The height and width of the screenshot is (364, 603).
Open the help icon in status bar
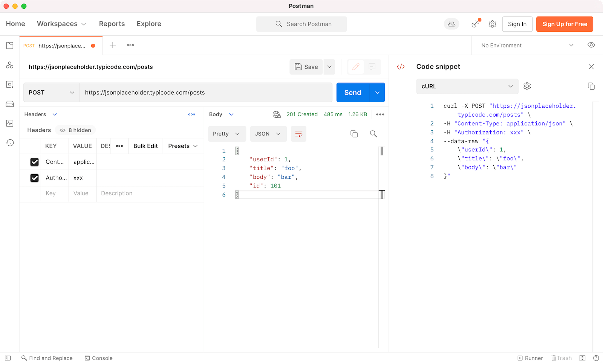coord(596,358)
